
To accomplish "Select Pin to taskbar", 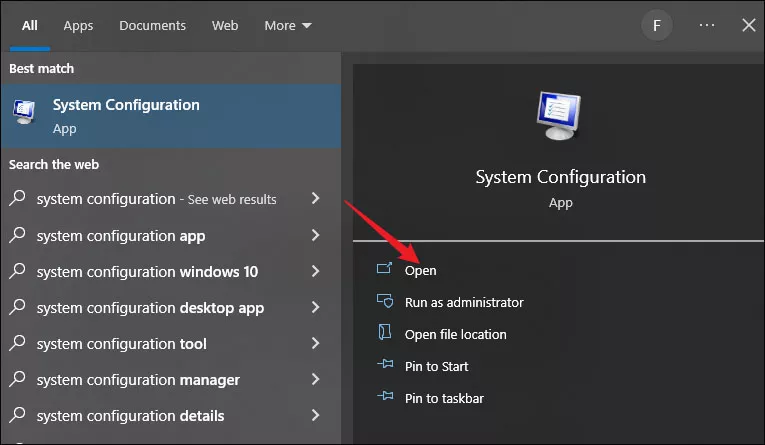I will point(444,398).
